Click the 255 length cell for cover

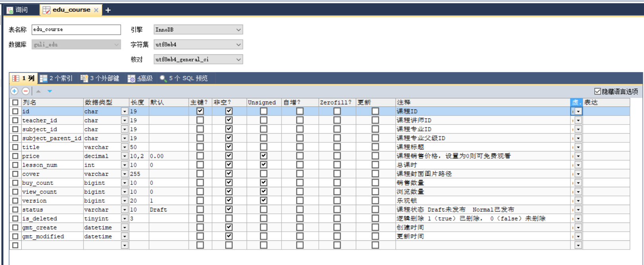pos(139,174)
